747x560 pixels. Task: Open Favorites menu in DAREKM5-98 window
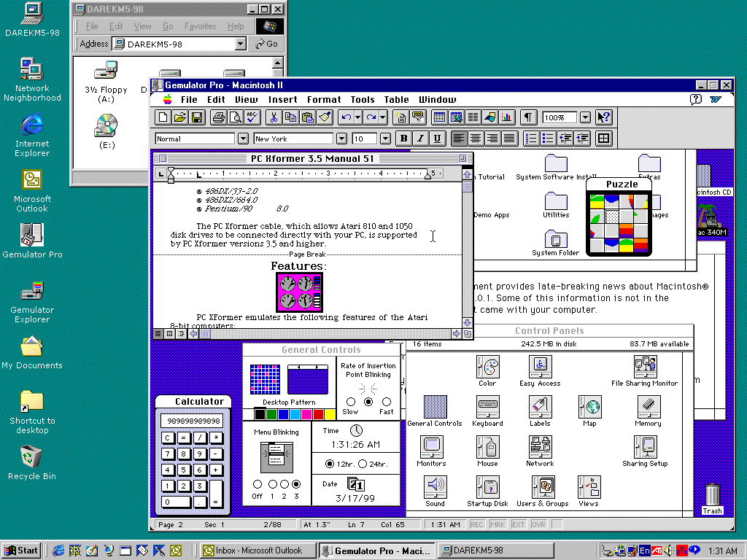pos(200,26)
